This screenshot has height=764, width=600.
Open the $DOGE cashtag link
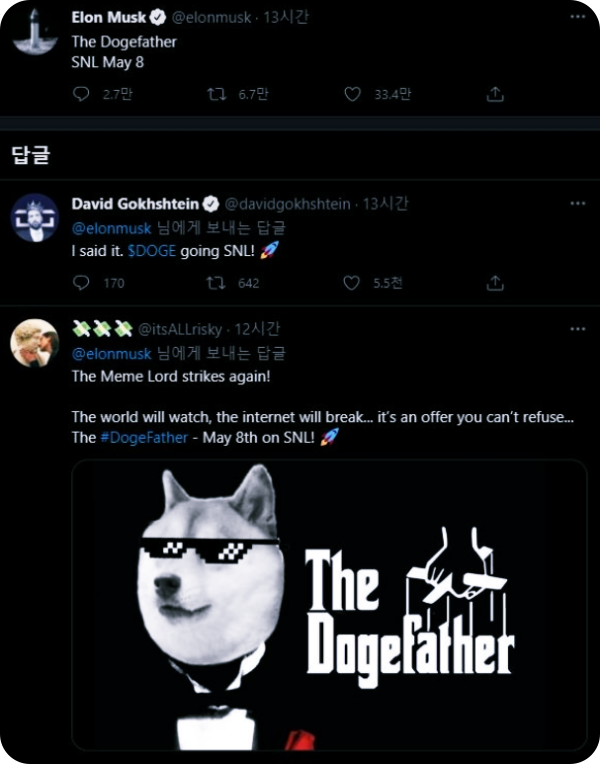pyautogui.click(x=152, y=251)
